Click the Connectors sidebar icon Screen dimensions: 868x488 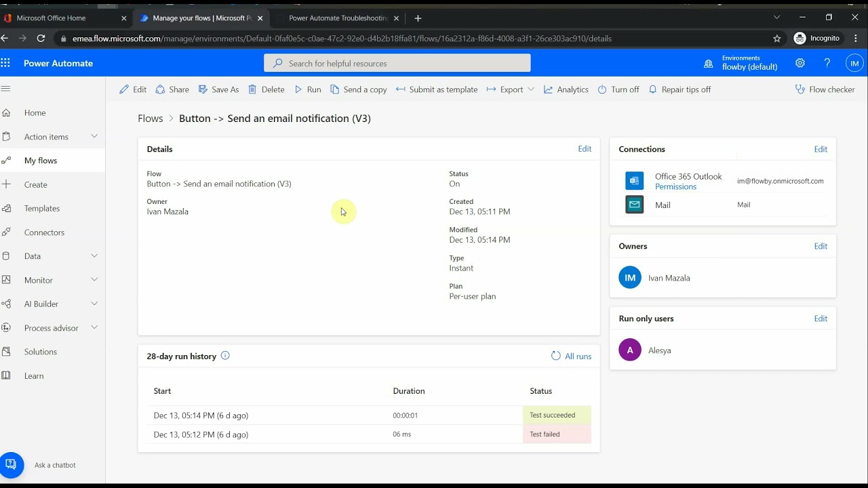pos(6,232)
